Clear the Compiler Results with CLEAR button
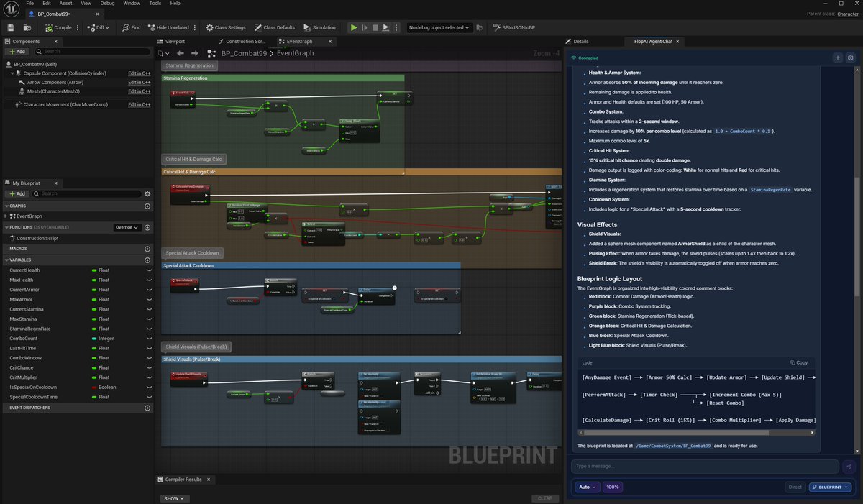Screen dimensions: 863x504 coord(545,498)
